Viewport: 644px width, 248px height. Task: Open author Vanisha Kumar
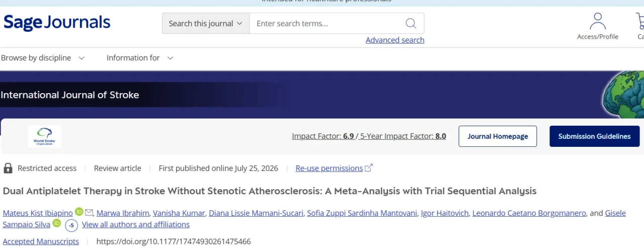pos(179,213)
